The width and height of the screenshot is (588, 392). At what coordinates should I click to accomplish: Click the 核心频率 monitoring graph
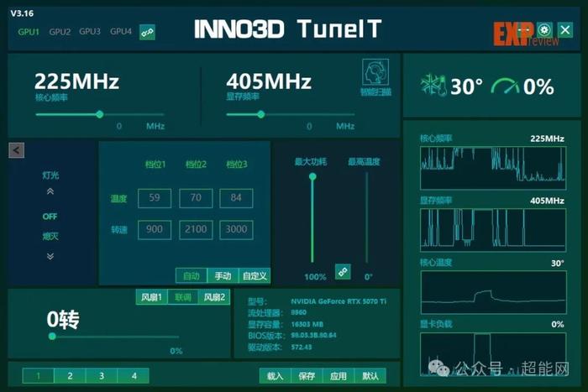coord(493,168)
